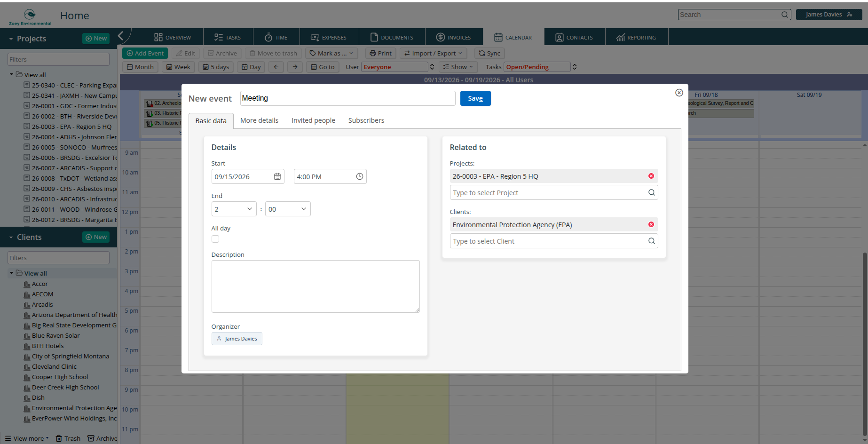Click the Sync calendar button
The height and width of the screenshot is (444, 868).
click(489, 53)
